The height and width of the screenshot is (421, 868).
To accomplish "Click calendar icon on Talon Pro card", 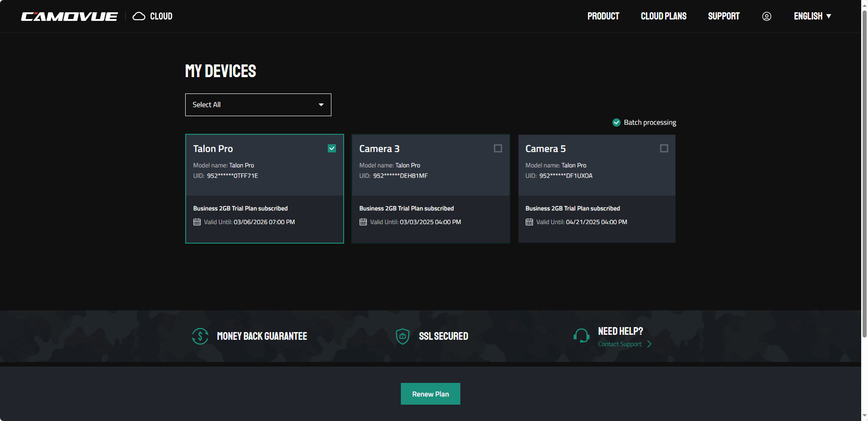I will tap(197, 222).
